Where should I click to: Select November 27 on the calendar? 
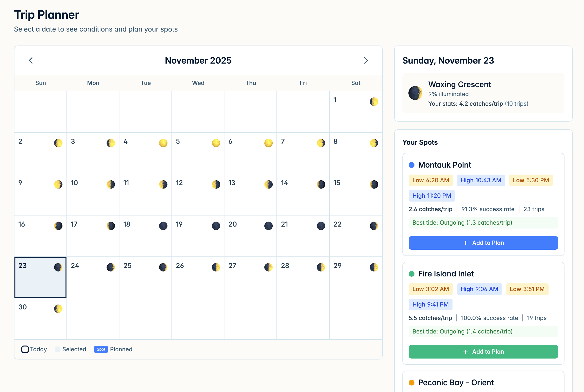point(250,277)
